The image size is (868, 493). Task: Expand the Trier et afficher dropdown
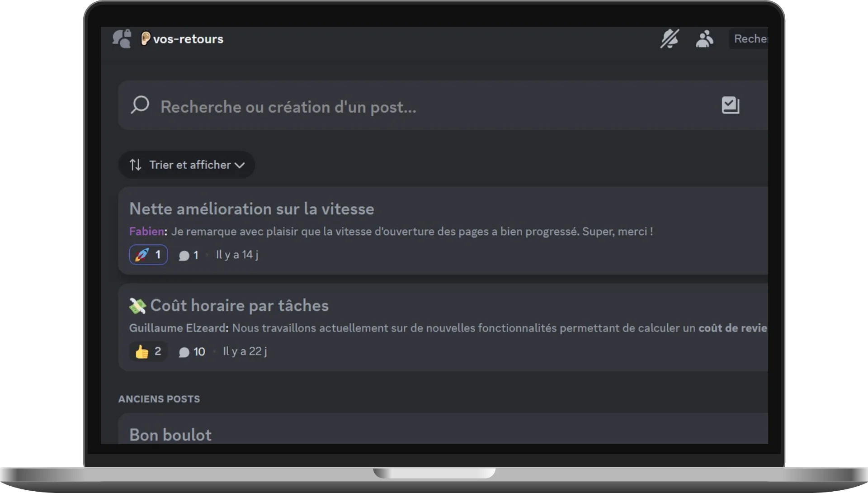click(186, 165)
